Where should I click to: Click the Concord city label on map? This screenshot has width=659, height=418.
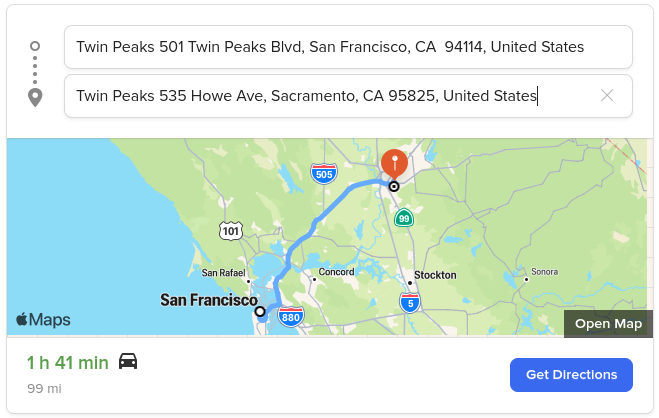(x=336, y=272)
